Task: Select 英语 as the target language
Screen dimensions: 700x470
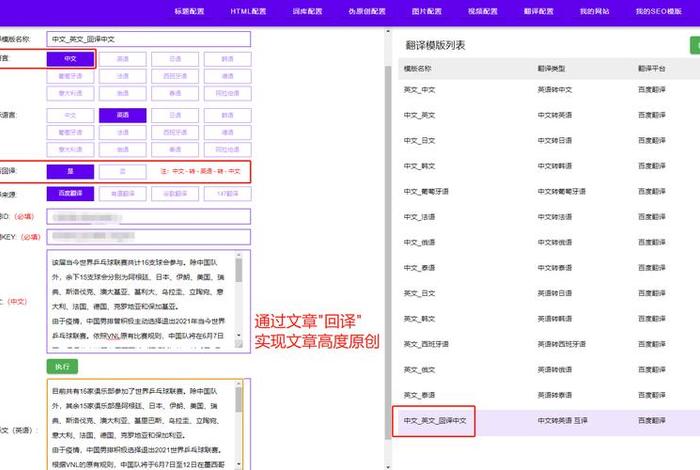Action: coord(123,115)
